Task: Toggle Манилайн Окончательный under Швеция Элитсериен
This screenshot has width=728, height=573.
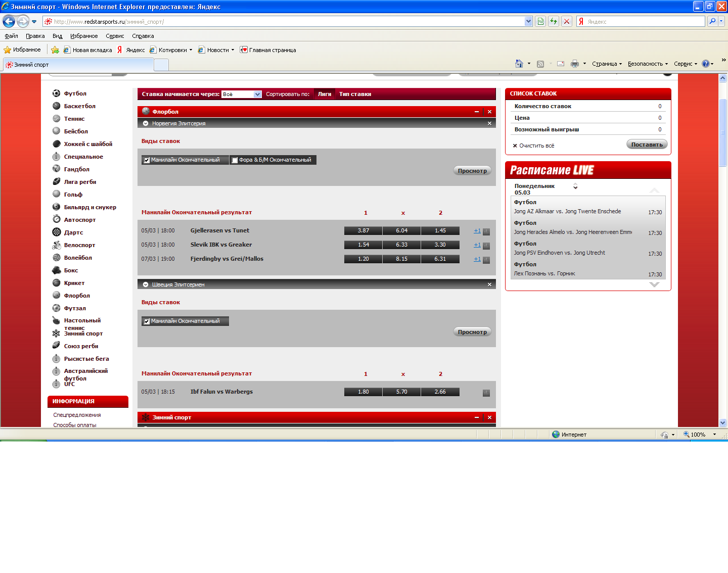Action: (147, 321)
